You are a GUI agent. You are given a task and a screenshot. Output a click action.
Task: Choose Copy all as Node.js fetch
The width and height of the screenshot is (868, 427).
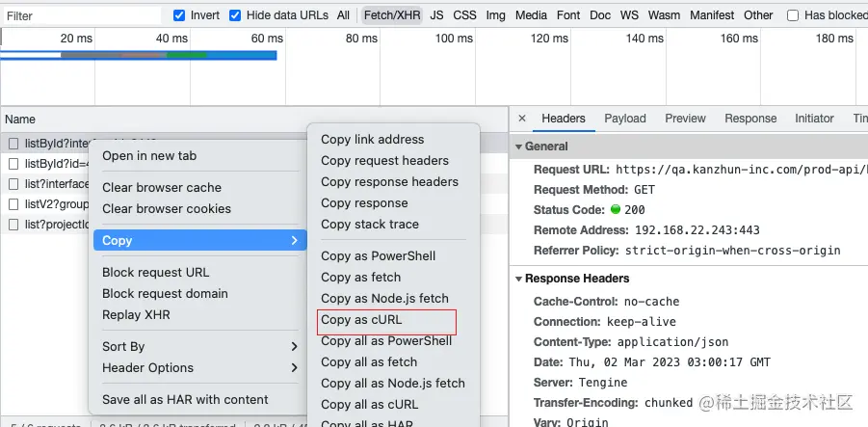[x=393, y=384]
